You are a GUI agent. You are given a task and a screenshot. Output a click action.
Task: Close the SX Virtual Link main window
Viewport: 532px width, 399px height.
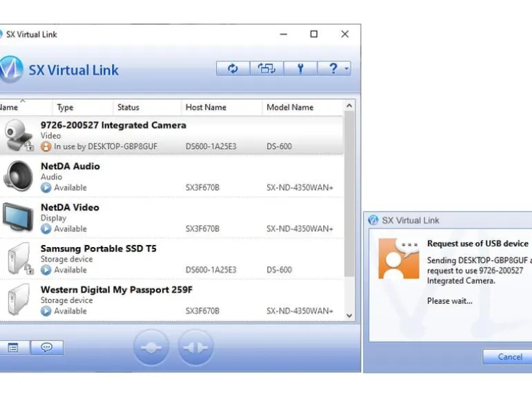tap(345, 34)
